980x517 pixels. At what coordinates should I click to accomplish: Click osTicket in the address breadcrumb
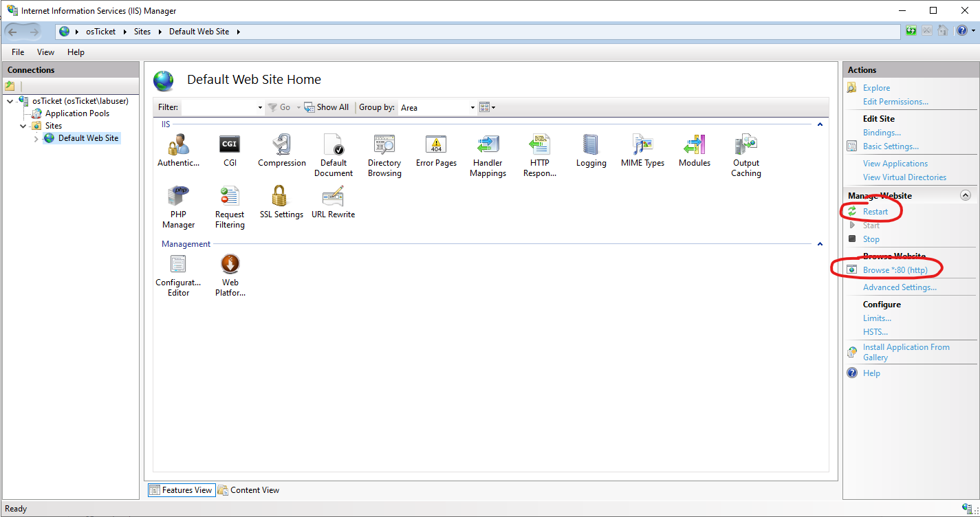pyautogui.click(x=100, y=32)
